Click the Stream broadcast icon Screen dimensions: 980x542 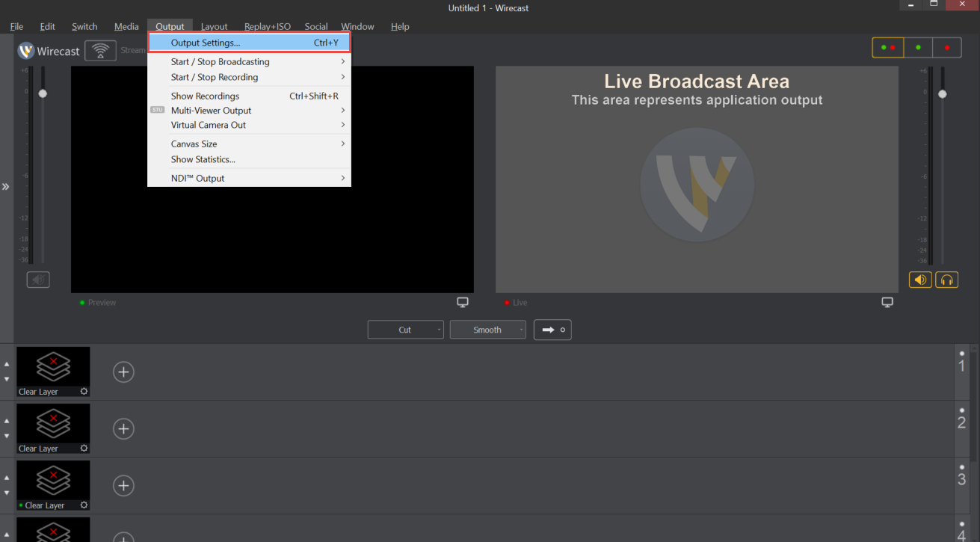coord(100,50)
